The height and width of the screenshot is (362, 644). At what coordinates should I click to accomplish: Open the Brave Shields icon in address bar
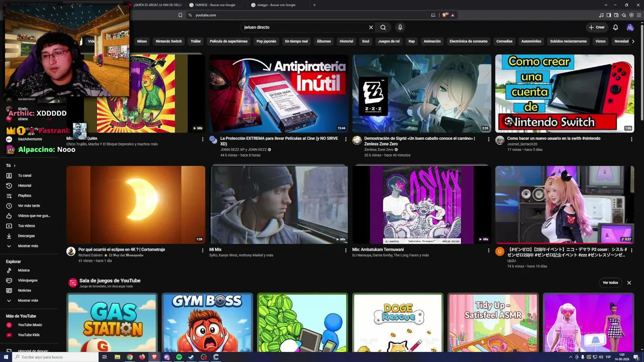click(445, 15)
